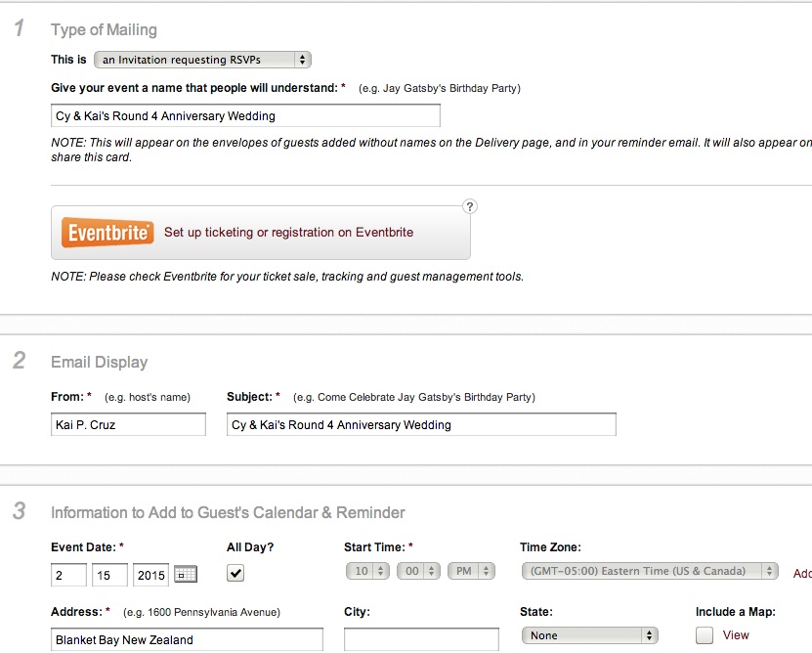The image size is (812, 653).
Task: Click the From name field
Action: 128,424
